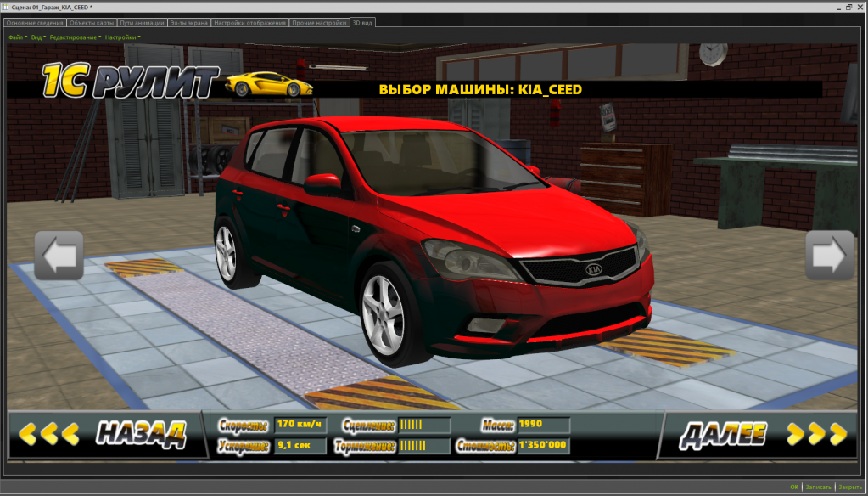Open the Вид menu
This screenshot has height=496, width=868.
coord(38,37)
